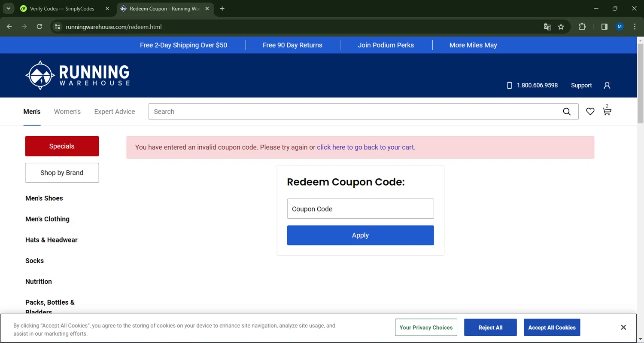Open the Chrome profile avatar

pos(620,27)
